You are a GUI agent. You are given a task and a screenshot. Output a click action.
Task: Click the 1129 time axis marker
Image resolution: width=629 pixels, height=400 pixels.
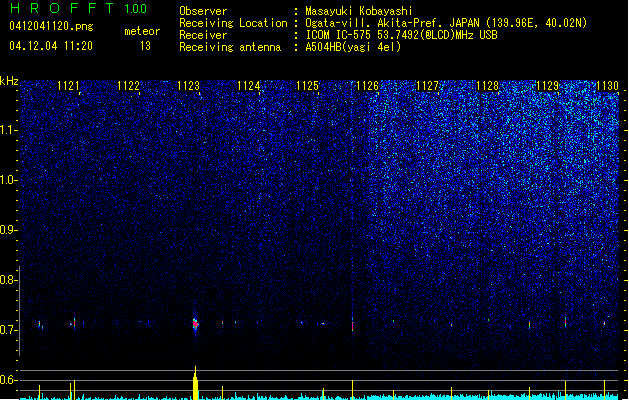pos(547,86)
